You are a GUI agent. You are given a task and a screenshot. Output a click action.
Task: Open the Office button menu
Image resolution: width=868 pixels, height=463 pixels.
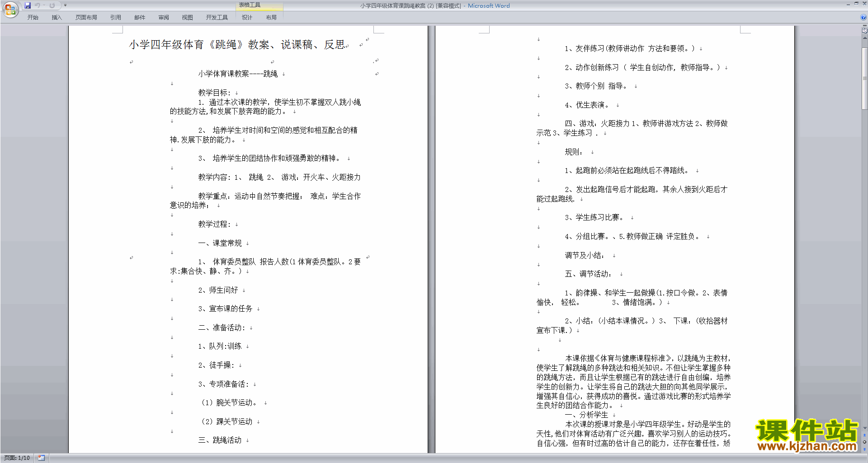pyautogui.click(x=10, y=9)
